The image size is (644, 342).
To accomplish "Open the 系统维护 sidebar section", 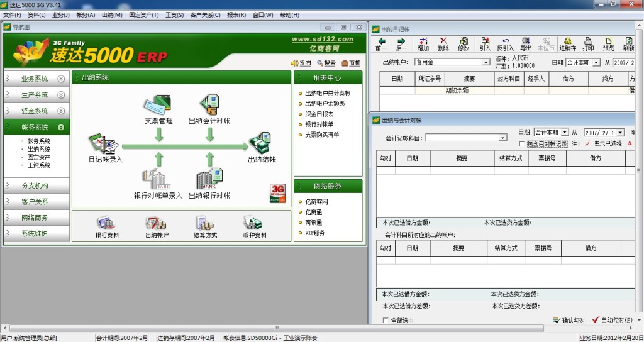I will [36, 234].
